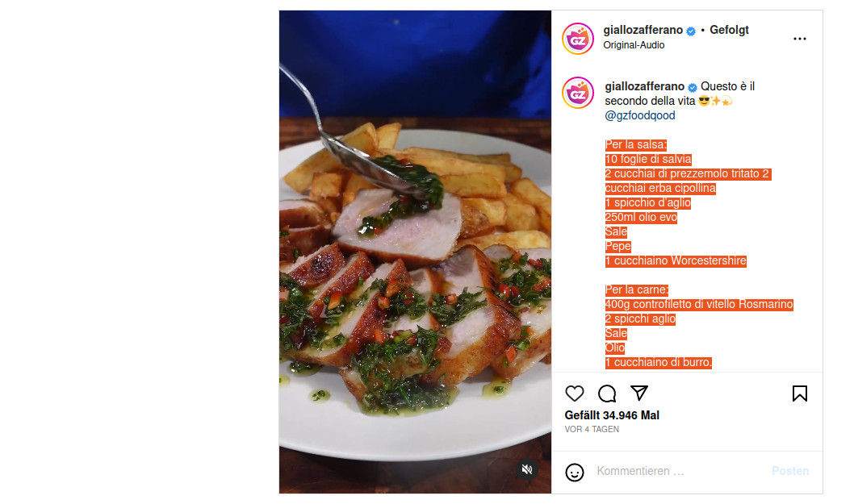Open the Original-Audio link
Screen dimensions: 854x504
click(x=634, y=45)
